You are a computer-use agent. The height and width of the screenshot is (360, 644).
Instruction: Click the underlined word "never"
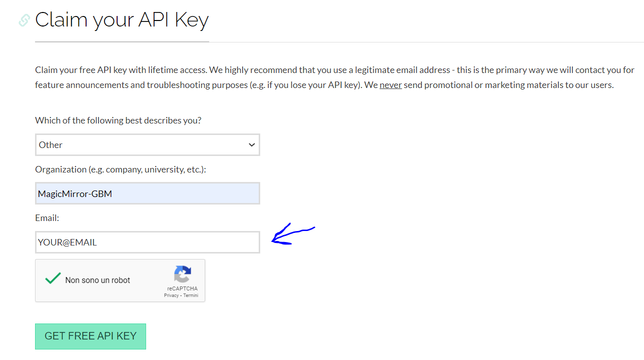[x=391, y=85]
